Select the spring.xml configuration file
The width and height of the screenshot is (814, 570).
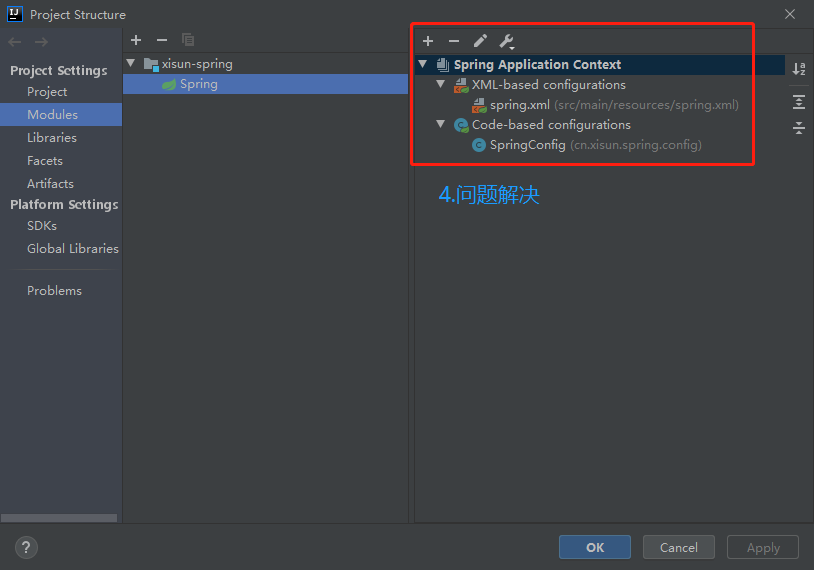[x=519, y=105]
